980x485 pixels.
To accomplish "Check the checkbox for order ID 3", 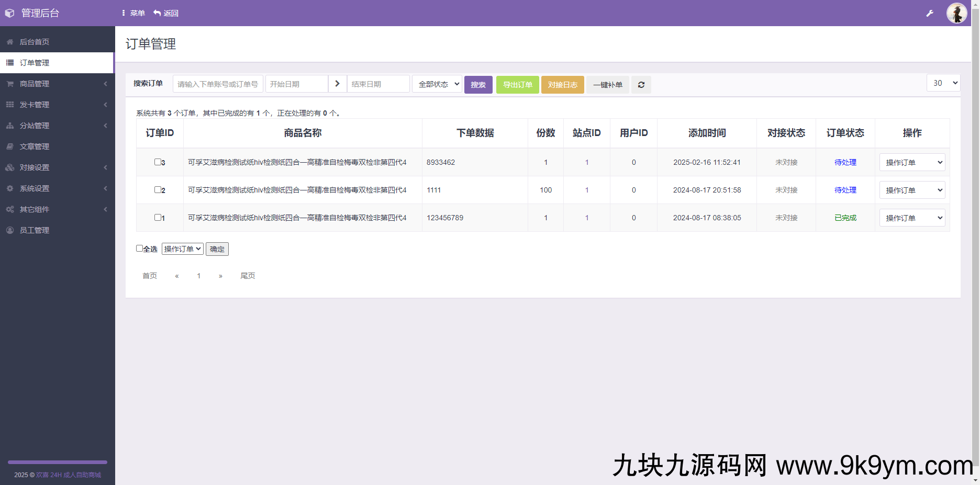I will coord(157,162).
